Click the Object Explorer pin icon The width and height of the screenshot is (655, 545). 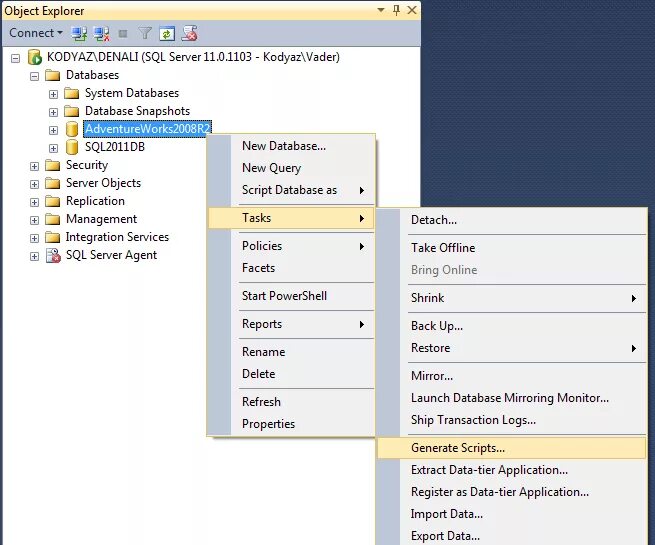(396, 10)
